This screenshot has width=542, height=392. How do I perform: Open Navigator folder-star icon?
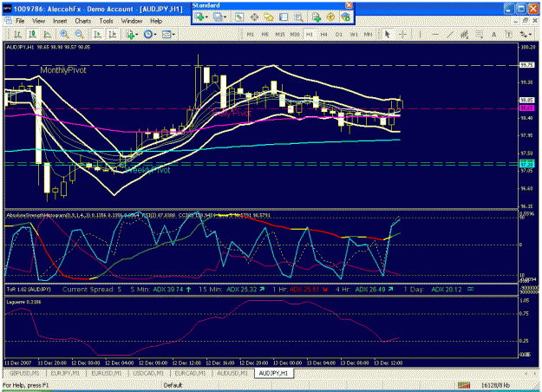pos(269,17)
